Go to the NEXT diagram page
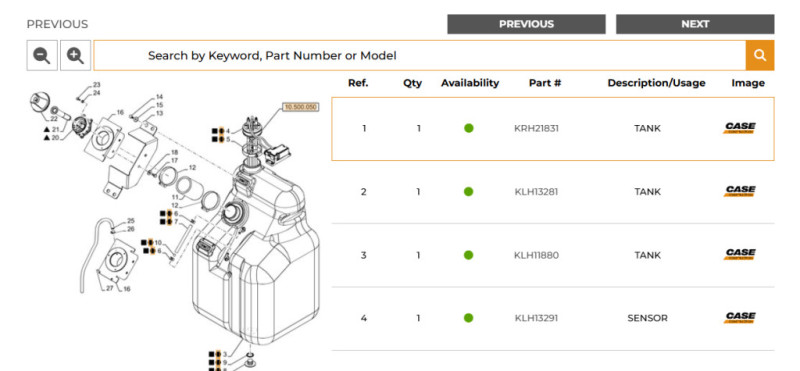Screen dimensions: 800x371 pos(695,24)
